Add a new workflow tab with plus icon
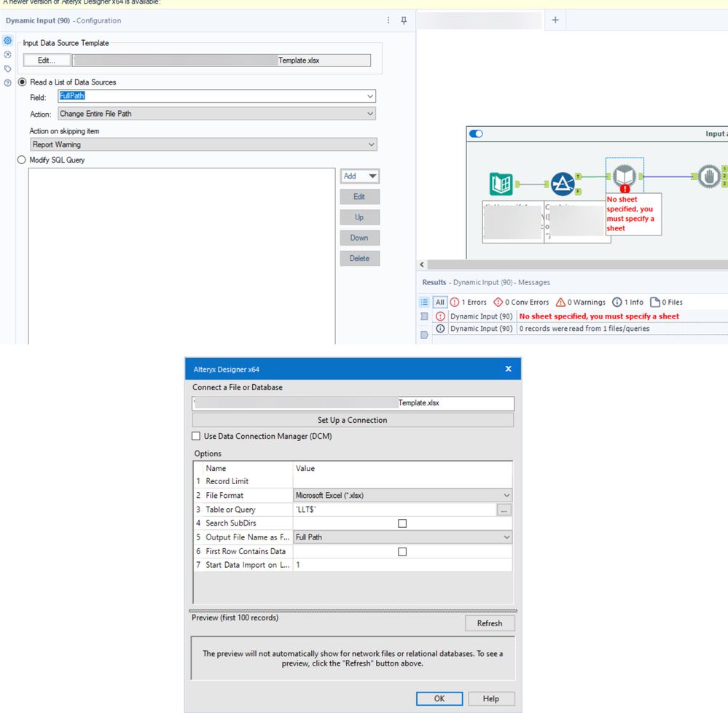This screenshot has height=713, width=728. pos(555,20)
